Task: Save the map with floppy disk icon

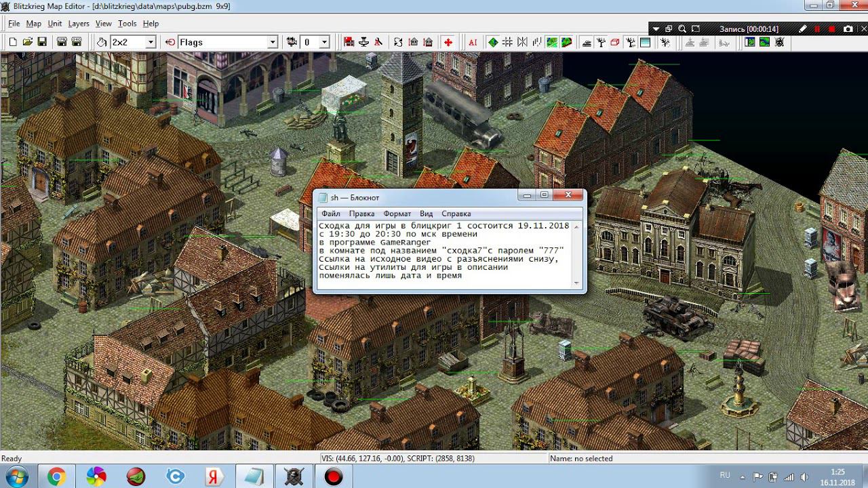Action: [x=42, y=42]
